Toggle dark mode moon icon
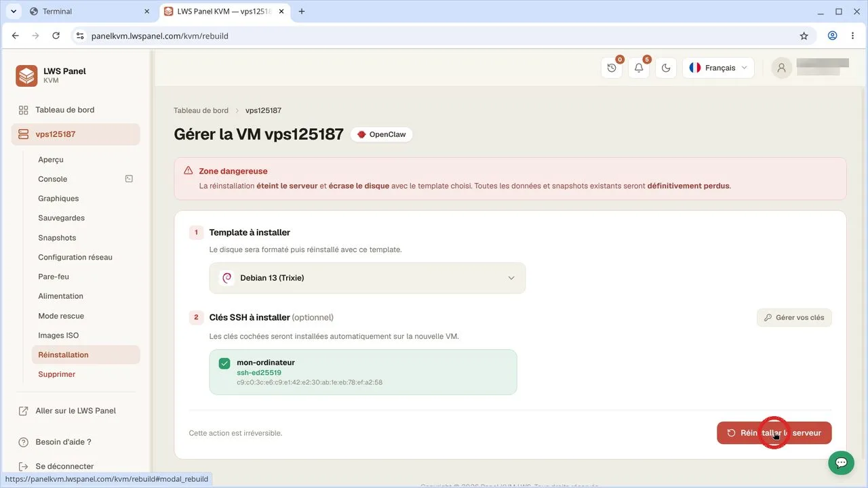 [666, 68]
